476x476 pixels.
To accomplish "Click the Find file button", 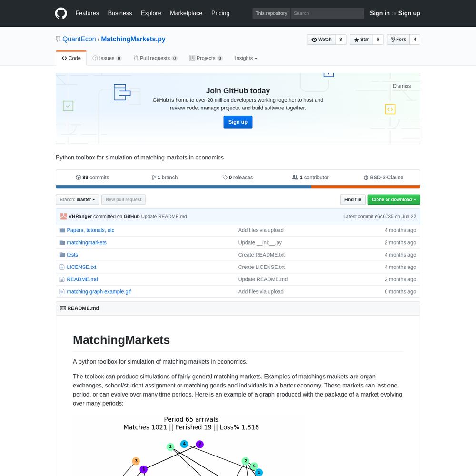I will tap(352, 200).
